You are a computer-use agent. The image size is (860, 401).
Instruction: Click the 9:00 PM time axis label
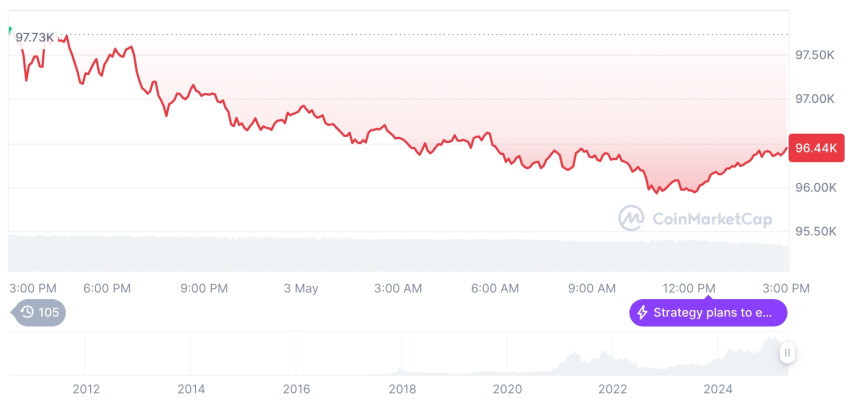click(x=204, y=288)
